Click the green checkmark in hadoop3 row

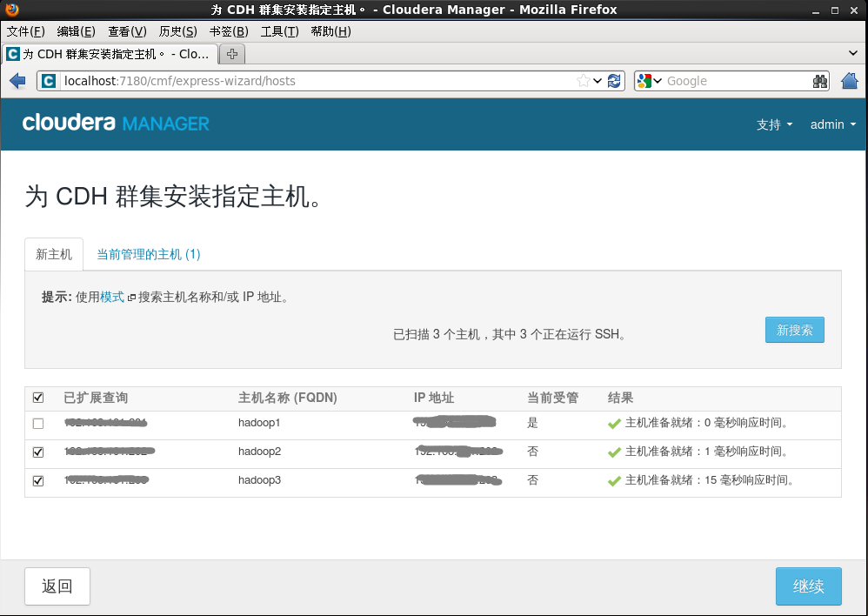tap(614, 481)
